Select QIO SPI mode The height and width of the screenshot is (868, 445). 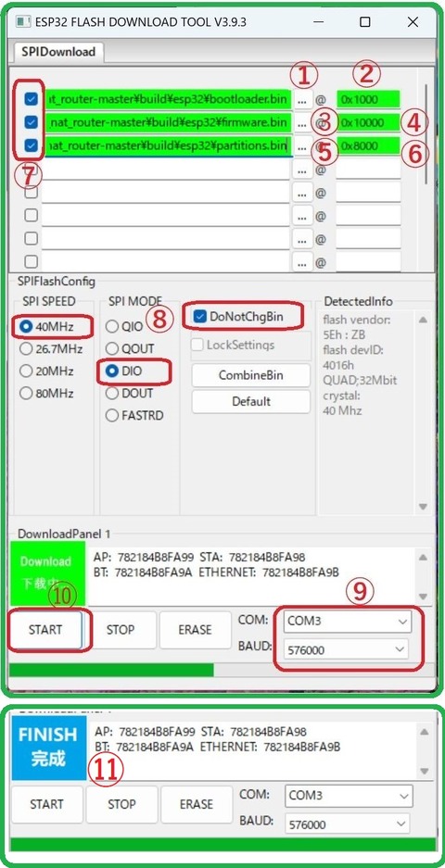(x=124, y=327)
